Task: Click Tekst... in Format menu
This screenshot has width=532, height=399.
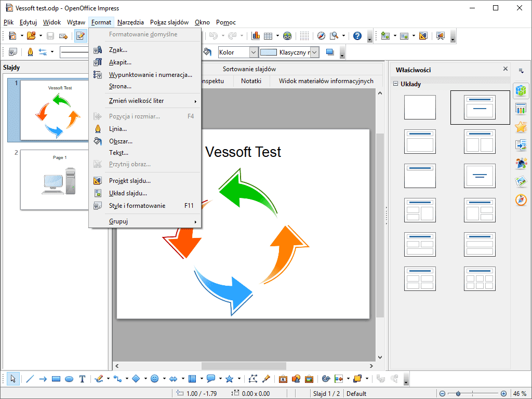Action: pyautogui.click(x=144, y=153)
